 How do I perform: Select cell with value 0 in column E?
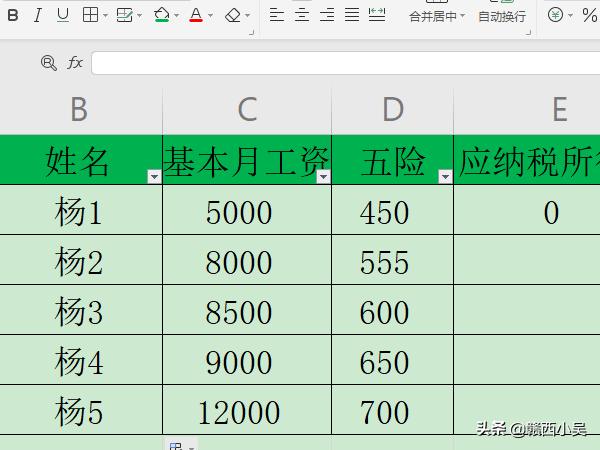[527, 210]
